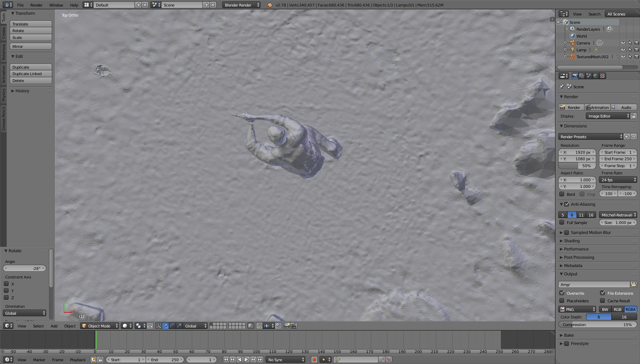Screen dimensions: 640x364
Task: Open the Render Presets dropdown
Action: tap(590, 136)
